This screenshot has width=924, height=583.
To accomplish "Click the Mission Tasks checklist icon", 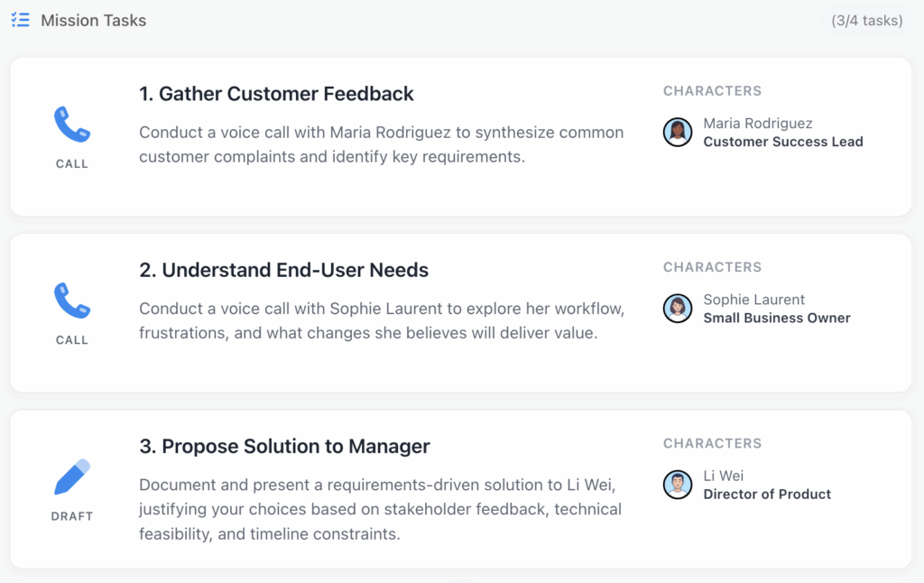I will pos(20,20).
